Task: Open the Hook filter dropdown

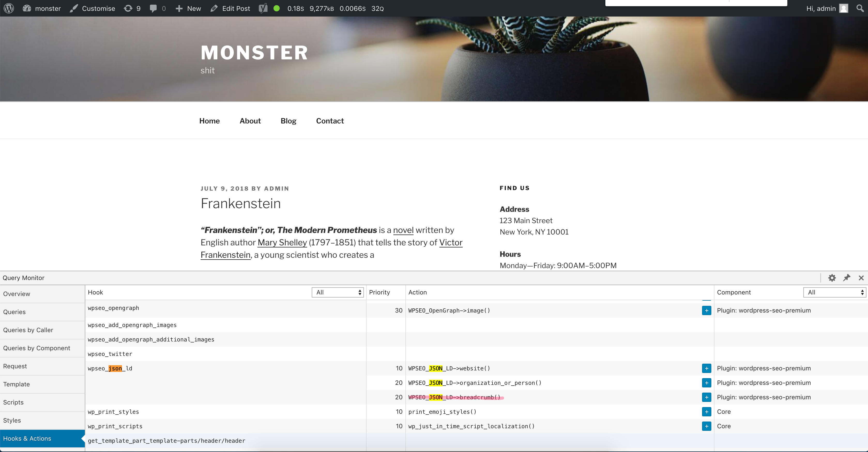Action: coord(338,292)
